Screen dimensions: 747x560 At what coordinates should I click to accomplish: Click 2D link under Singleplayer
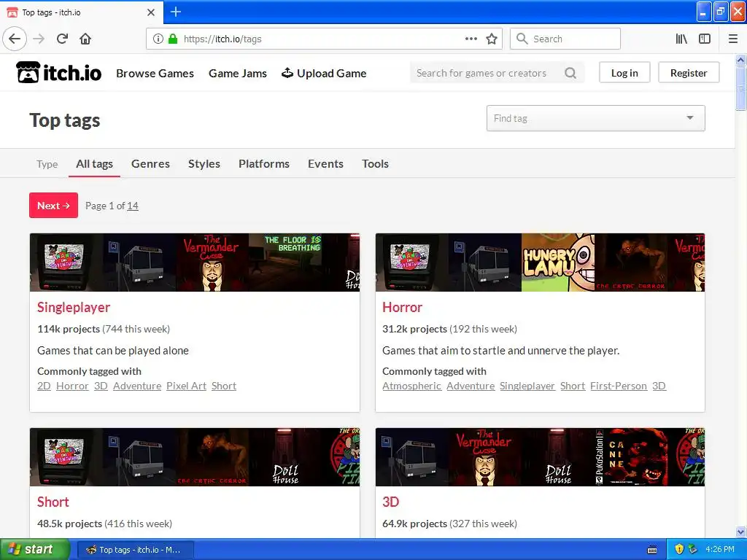pyautogui.click(x=44, y=386)
